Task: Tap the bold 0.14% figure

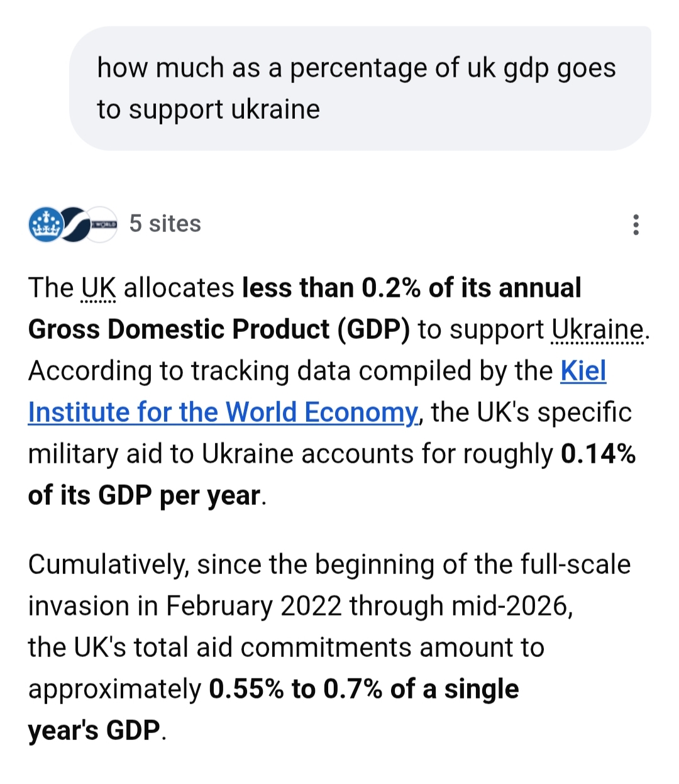Action: click(x=598, y=454)
